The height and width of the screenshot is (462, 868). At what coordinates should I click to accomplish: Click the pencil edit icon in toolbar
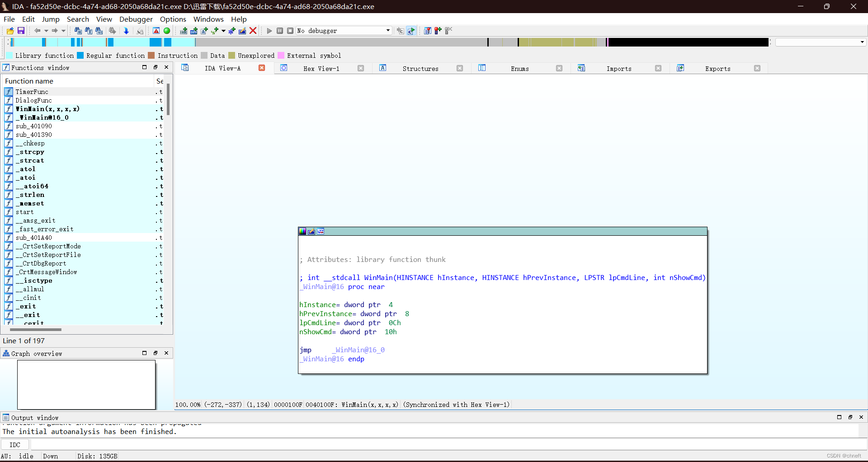[x=242, y=31]
